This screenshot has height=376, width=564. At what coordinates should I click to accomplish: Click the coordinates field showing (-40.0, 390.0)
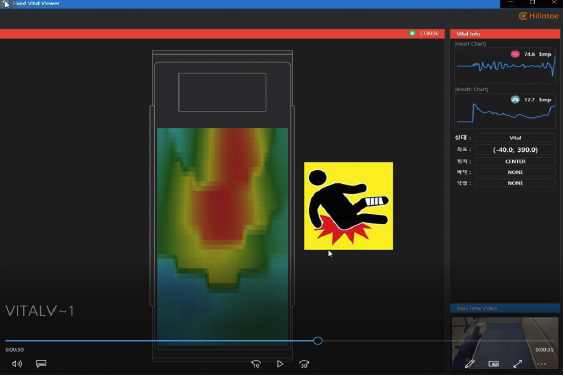click(x=515, y=150)
